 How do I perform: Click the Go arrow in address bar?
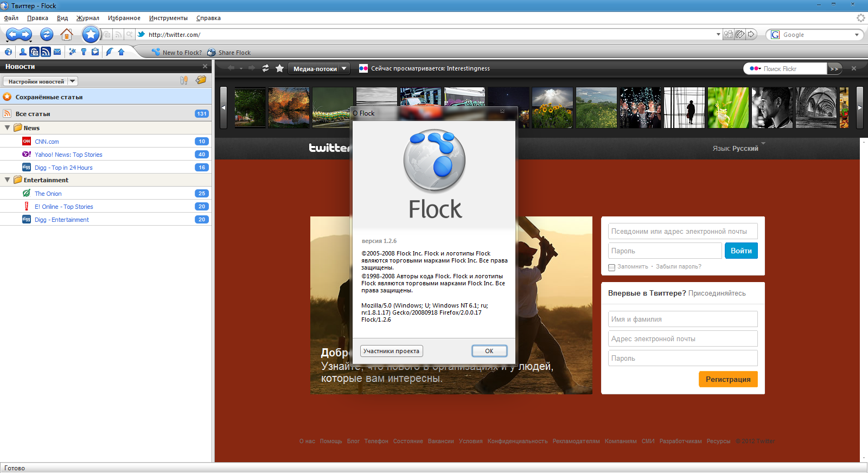click(x=751, y=35)
